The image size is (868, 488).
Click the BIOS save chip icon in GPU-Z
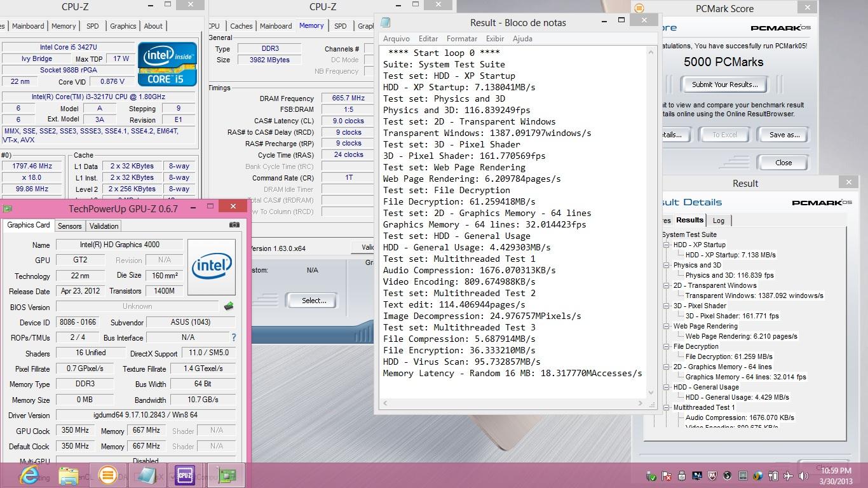(x=229, y=306)
